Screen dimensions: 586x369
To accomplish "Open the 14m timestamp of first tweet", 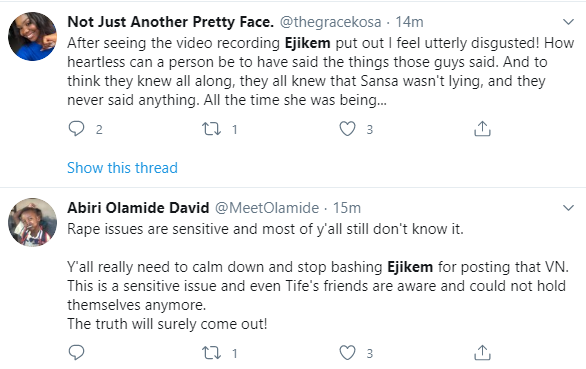I will click(409, 22).
